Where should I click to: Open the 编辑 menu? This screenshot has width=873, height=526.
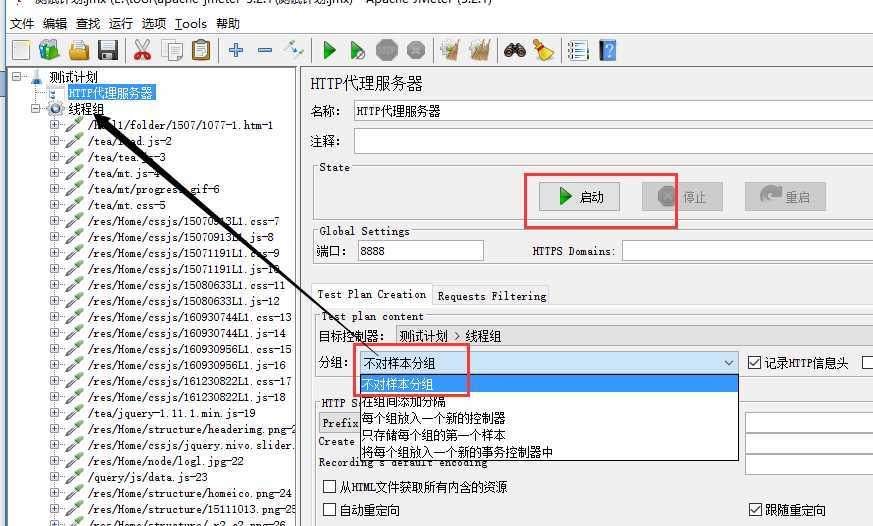pos(55,23)
